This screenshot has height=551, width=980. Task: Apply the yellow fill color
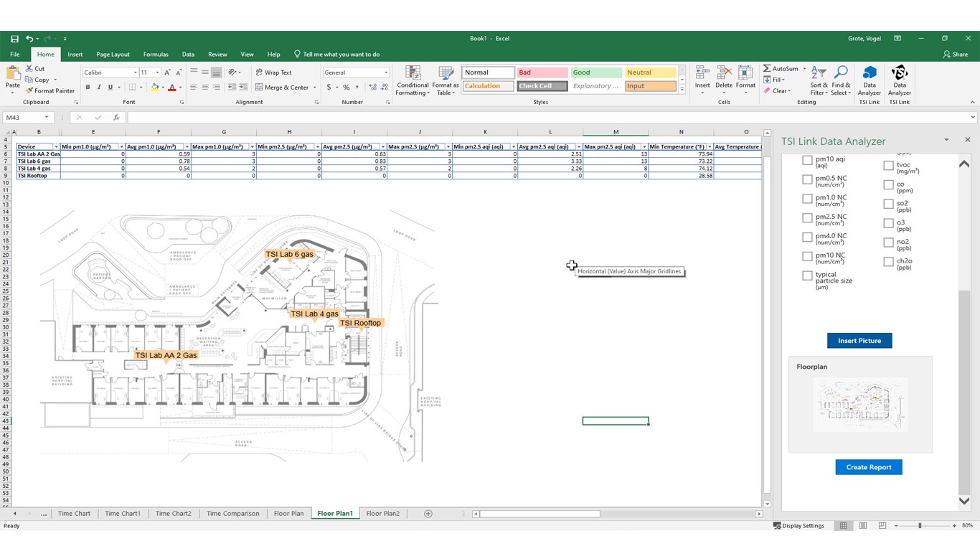[154, 88]
